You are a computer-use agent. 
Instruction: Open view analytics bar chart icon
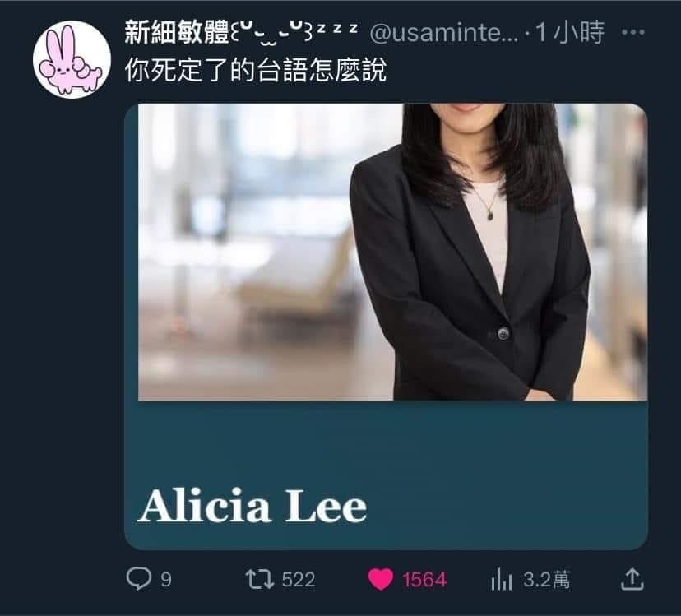tap(502, 580)
